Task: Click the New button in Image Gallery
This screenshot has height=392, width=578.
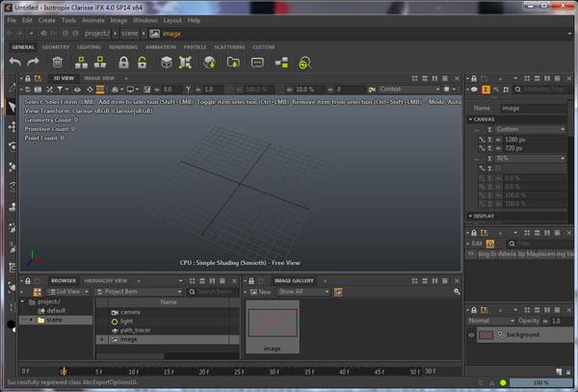Action: point(261,292)
